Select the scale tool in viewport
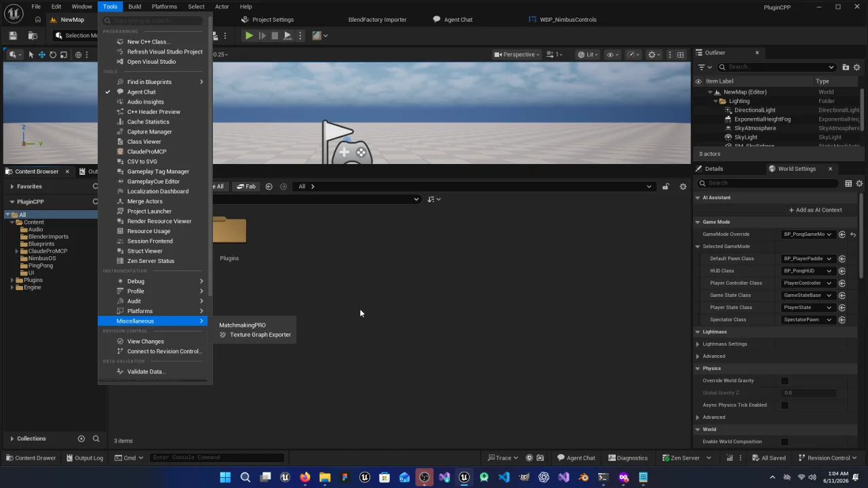 point(64,55)
